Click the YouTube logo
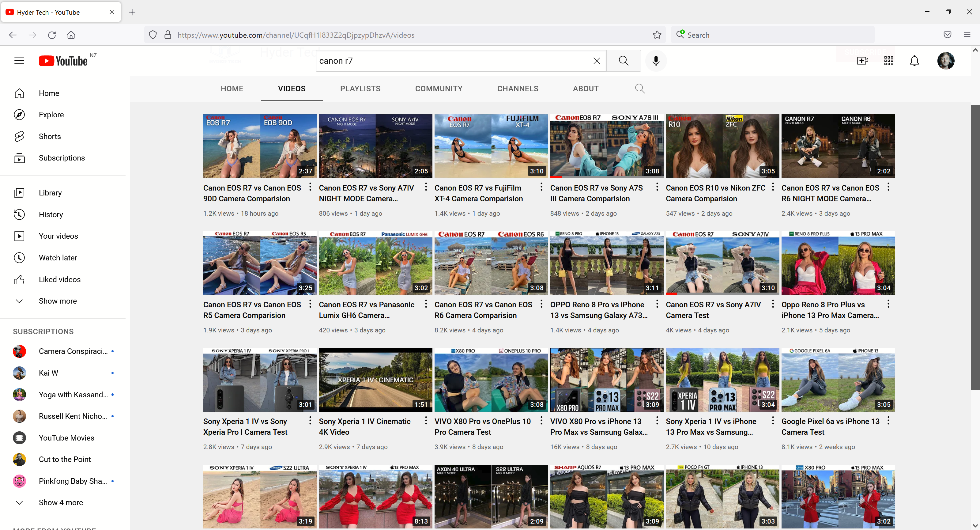Screen dimensions: 980x530 (63, 61)
